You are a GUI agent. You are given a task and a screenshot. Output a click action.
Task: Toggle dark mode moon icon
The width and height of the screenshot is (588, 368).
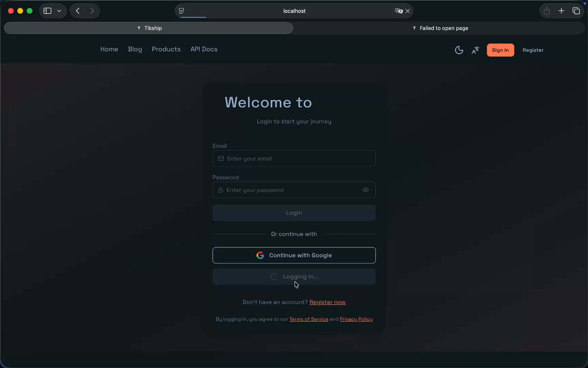click(x=459, y=50)
